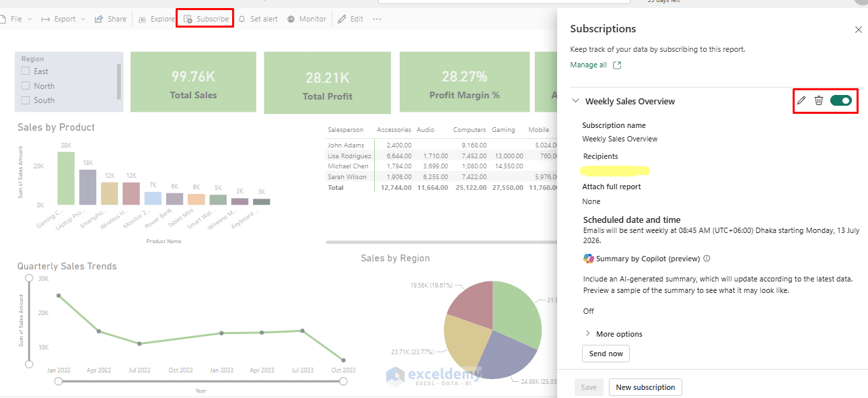The height and width of the screenshot is (398, 868).
Task: Select the Total Profit 28.21K card
Action: (327, 83)
